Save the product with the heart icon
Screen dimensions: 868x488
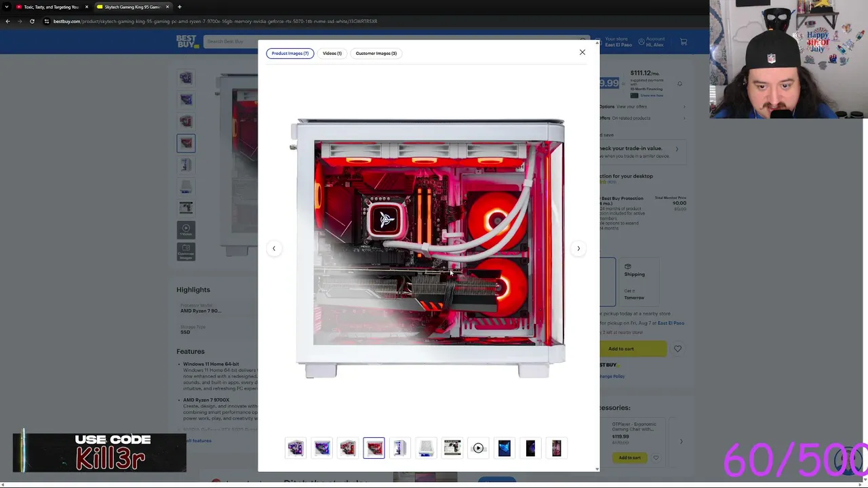tap(677, 348)
